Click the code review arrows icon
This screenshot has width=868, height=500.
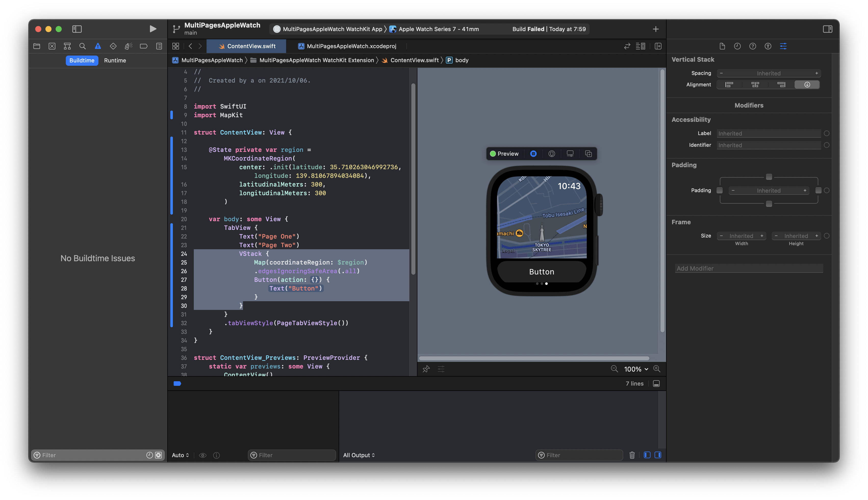627,46
